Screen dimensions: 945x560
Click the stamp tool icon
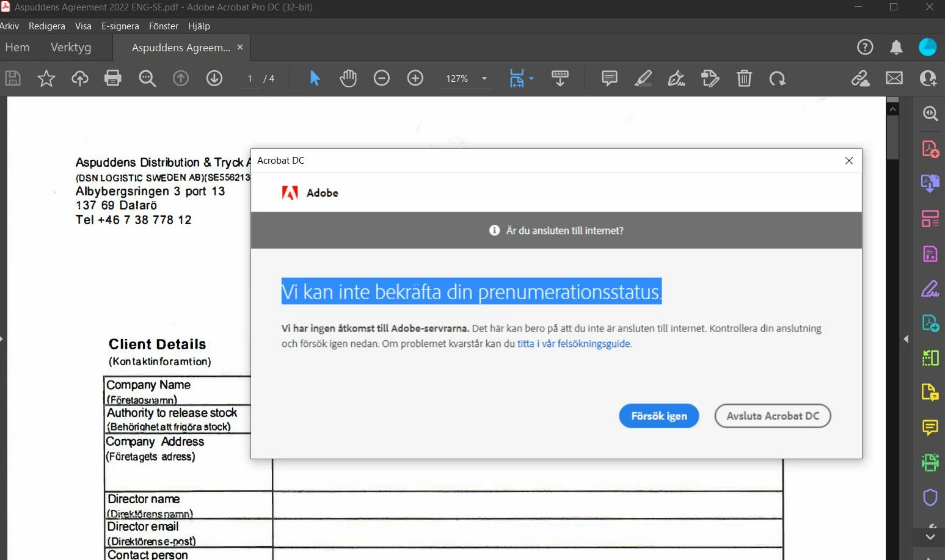tap(710, 78)
